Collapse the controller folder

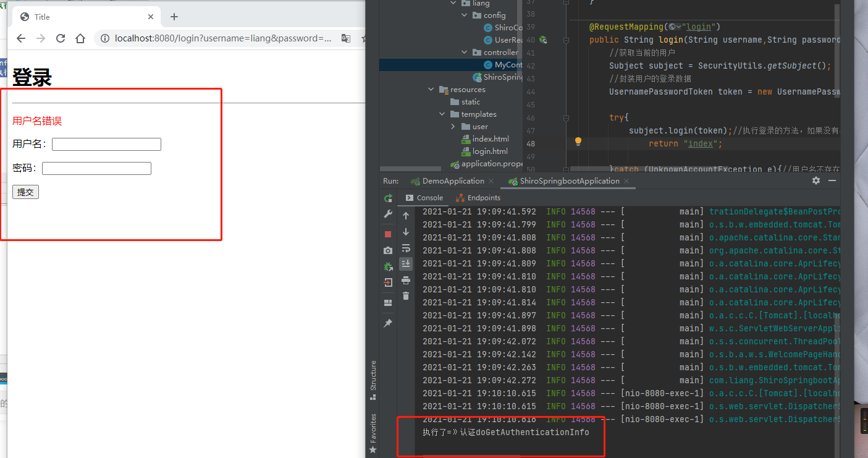(465, 53)
